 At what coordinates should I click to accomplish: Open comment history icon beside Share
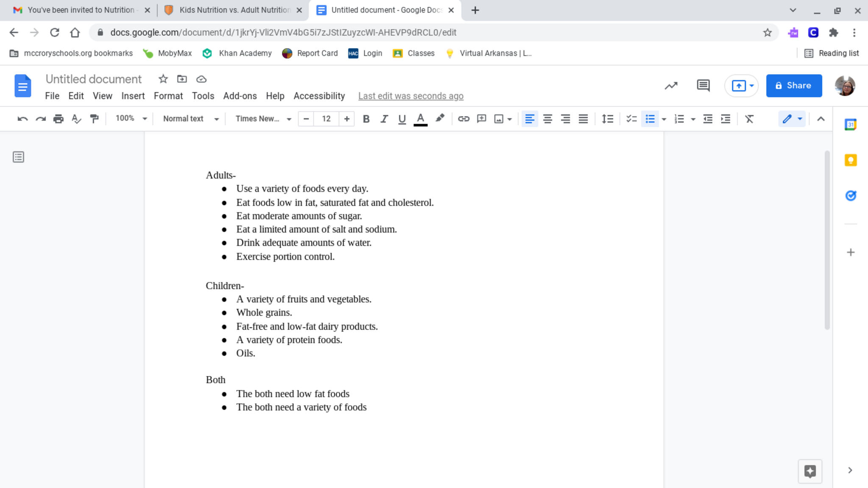[x=703, y=86]
